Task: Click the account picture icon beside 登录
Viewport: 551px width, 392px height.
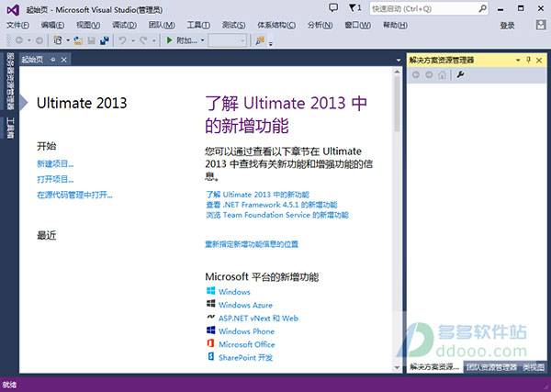Action: [541, 25]
